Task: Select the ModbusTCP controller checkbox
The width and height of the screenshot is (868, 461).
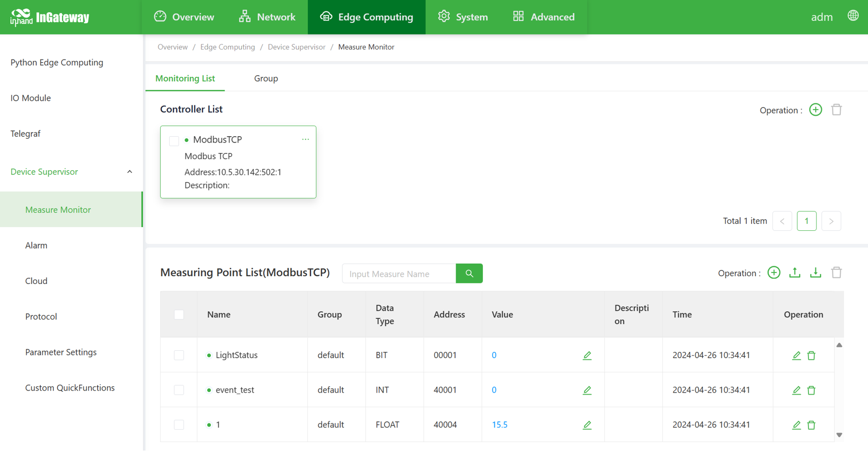Action: (x=174, y=141)
